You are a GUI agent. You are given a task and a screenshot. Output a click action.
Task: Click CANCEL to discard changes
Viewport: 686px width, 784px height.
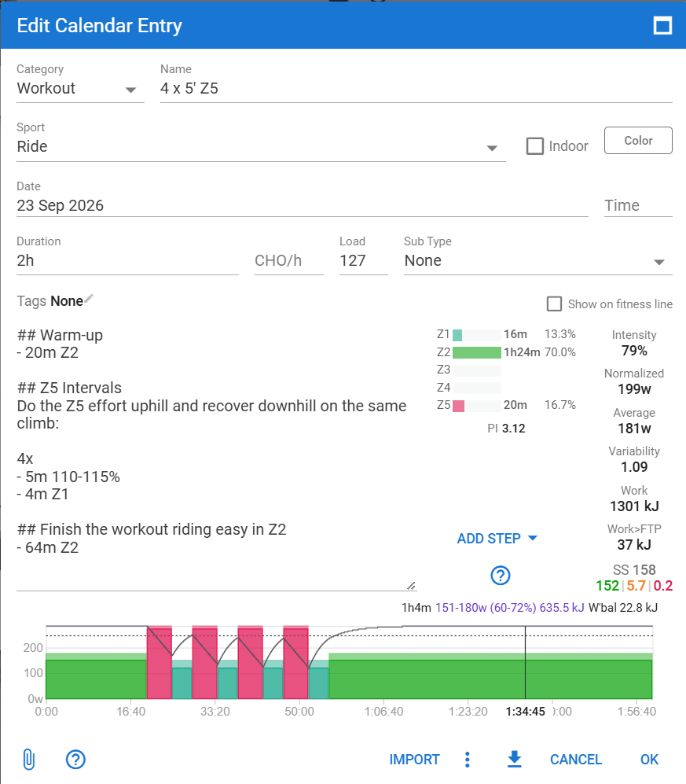[x=575, y=760]
